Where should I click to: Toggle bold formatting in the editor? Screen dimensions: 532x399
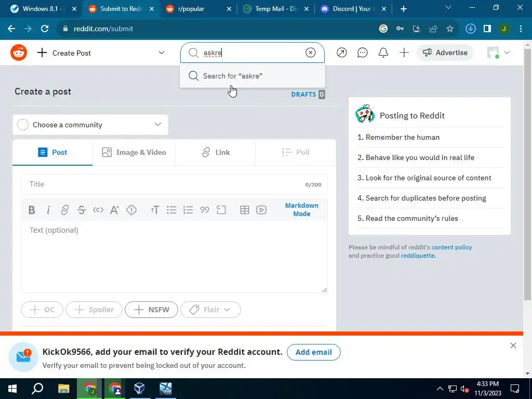coord(32,210)
